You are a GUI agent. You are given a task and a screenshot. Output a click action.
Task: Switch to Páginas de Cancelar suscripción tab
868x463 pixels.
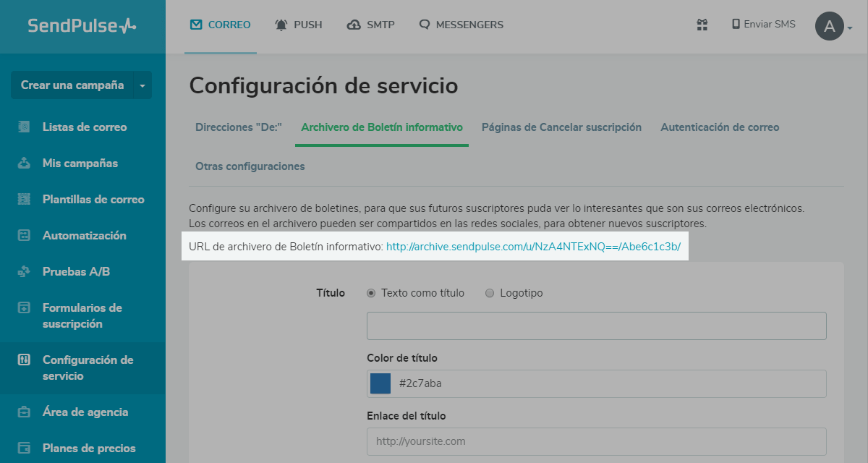pos(561,127)
